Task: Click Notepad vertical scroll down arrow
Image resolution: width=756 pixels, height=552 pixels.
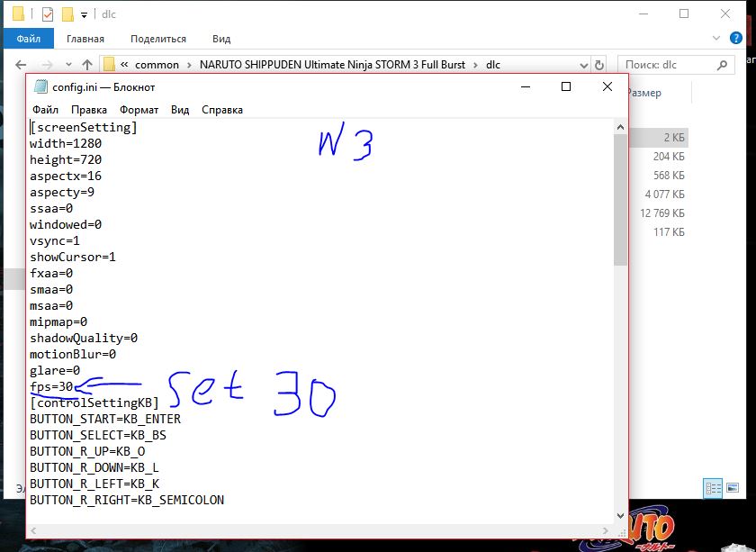Action: pyautogui.click(x=620, y=515)
